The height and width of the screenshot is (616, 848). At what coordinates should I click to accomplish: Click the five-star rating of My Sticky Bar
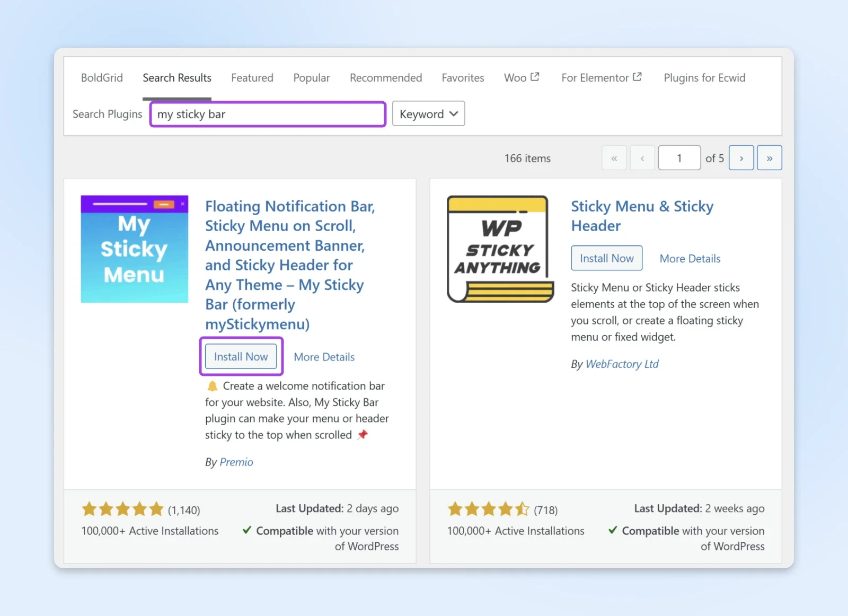123,509
